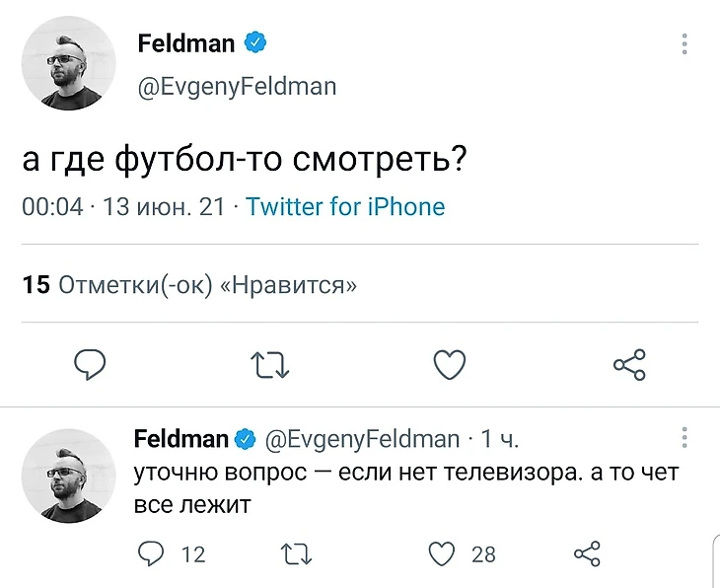Image resolution: width=720 pixels, height=588 pixels.
Task: View the 15 likes list
Action: (x=189, y=286)
